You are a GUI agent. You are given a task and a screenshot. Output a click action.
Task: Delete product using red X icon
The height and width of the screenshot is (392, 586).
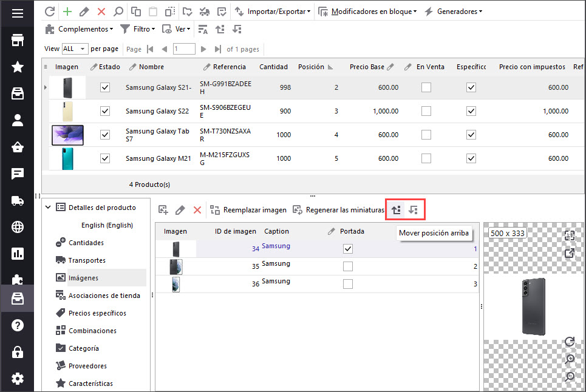101,11
